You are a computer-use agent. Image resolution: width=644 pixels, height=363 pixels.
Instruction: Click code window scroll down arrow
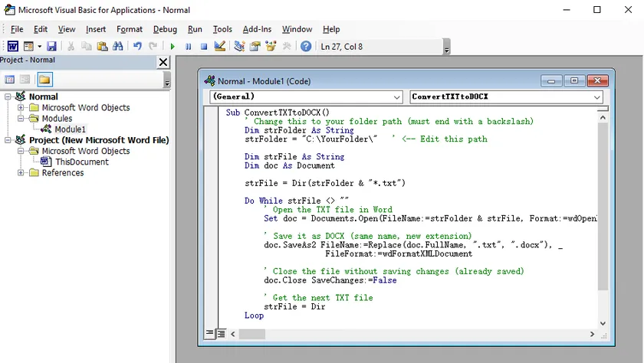click(603, 323)
